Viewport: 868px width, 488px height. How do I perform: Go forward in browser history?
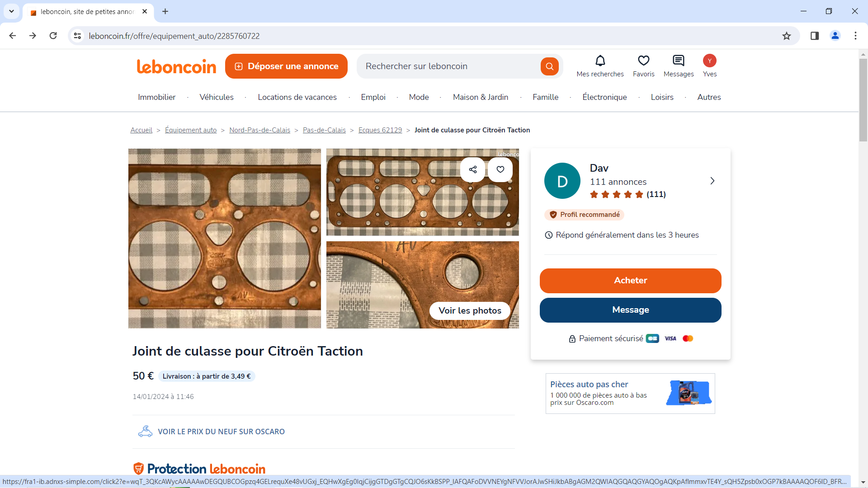point(33,36)
